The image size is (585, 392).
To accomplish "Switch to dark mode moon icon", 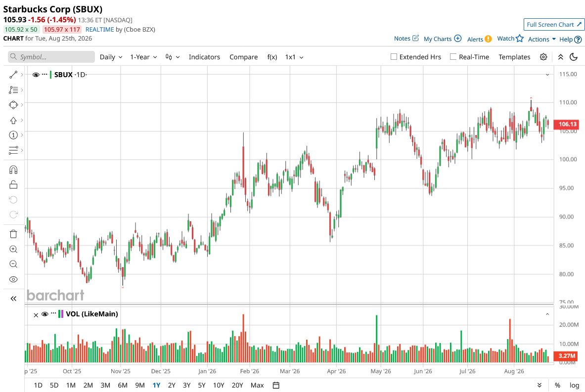I will click(574, 57).
